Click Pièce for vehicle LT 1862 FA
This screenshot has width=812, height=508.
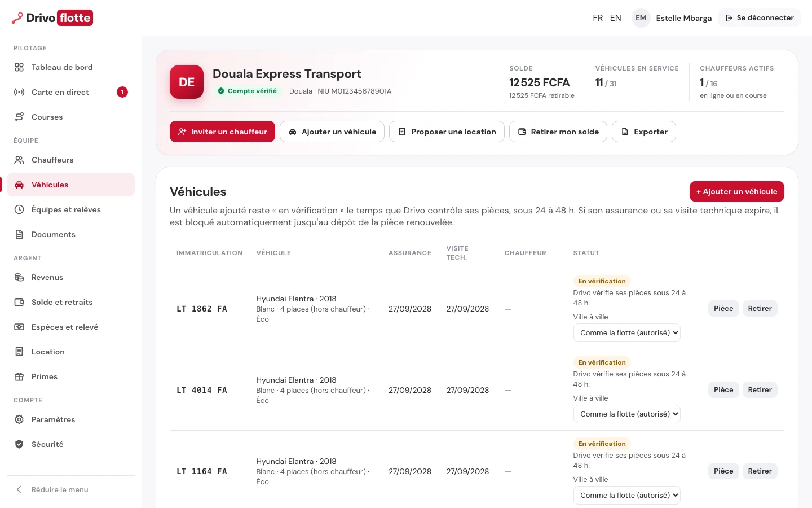coord(723,309)
